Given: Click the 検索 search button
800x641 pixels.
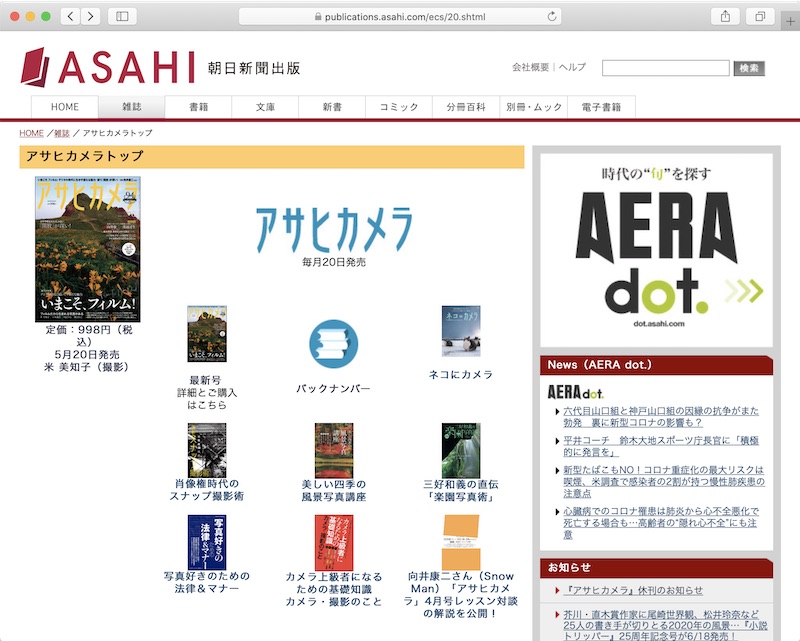Looking at the screenshot, I should point(749,68).
